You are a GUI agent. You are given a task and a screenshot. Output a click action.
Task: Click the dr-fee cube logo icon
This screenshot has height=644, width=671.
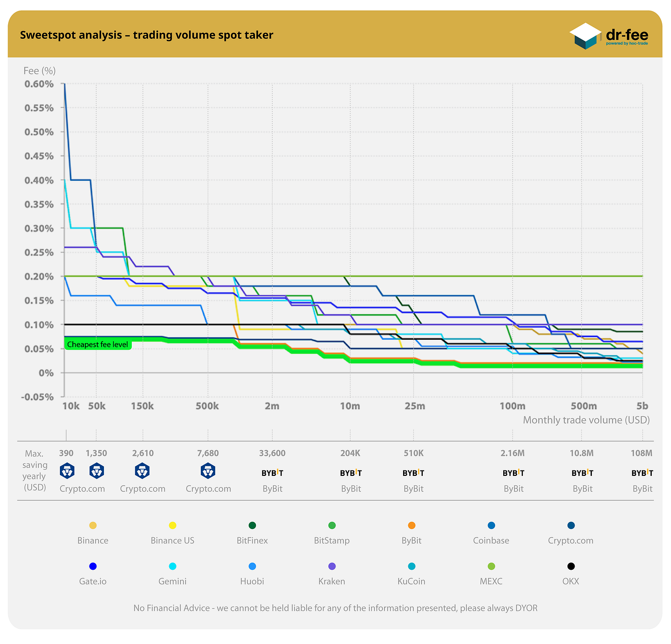click(585, 36)
